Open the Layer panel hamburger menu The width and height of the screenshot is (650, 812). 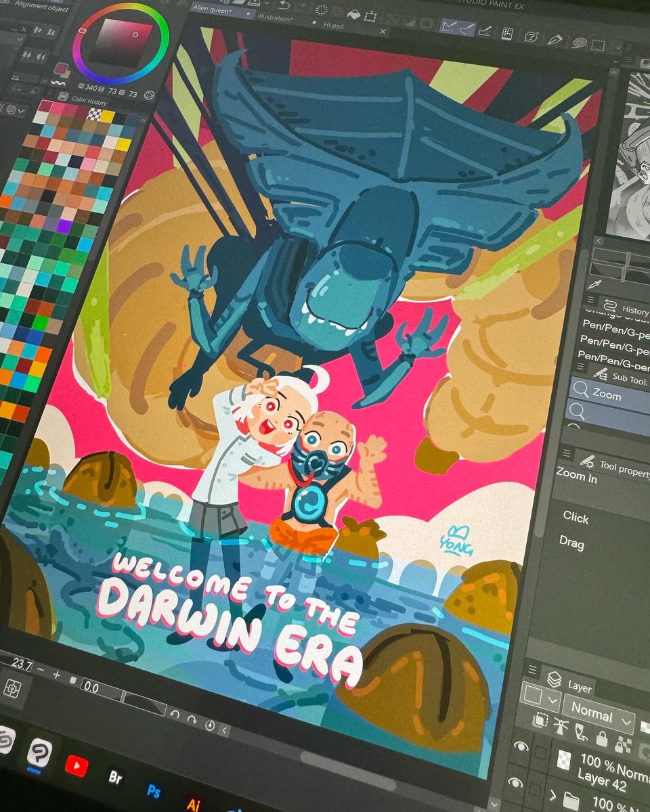click(532, 671)
